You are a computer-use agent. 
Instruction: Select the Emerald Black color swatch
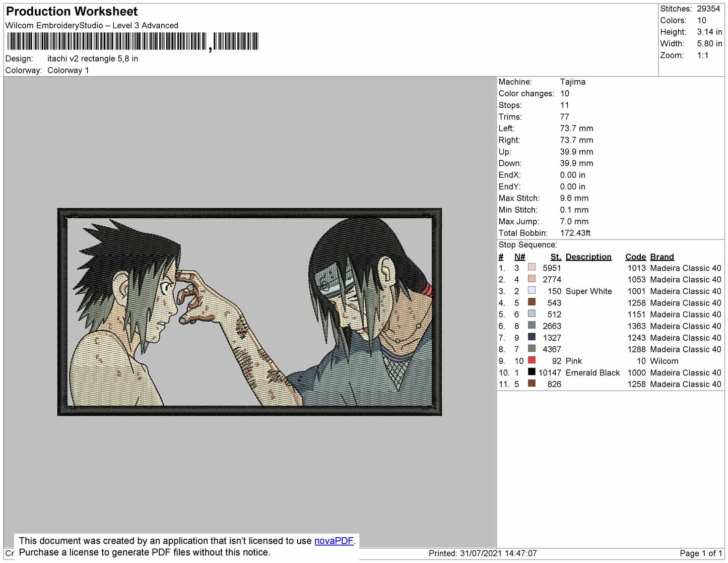(532, 372)
